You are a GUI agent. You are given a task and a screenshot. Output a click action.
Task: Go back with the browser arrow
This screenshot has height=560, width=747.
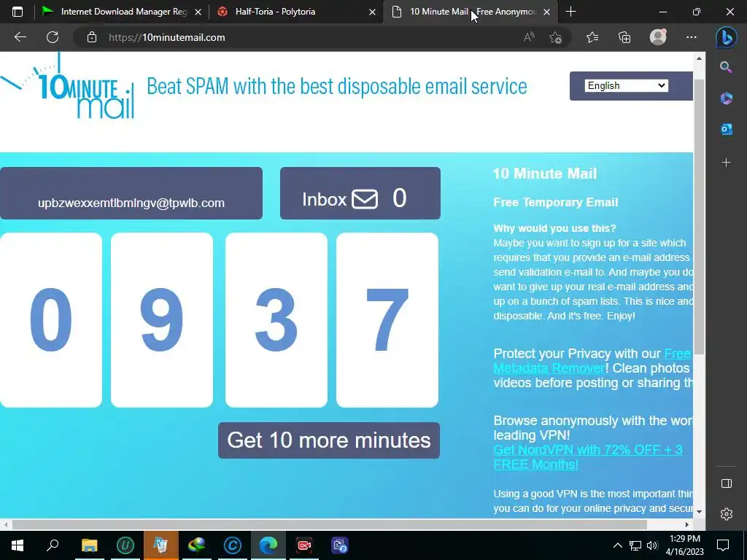pyautogui.click(x=20, y=37)
